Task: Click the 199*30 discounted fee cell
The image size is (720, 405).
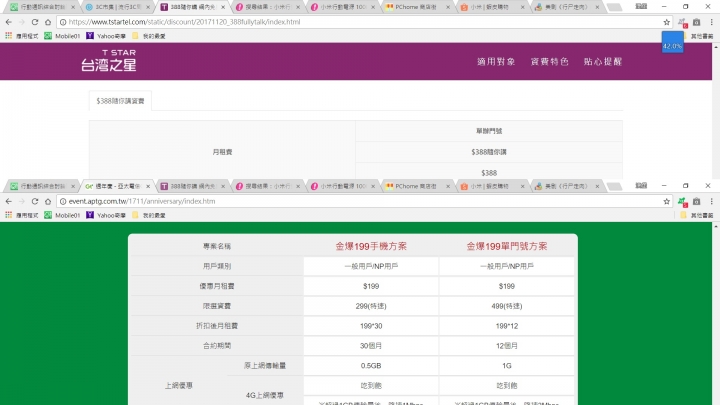Action: tap(371, 326)
